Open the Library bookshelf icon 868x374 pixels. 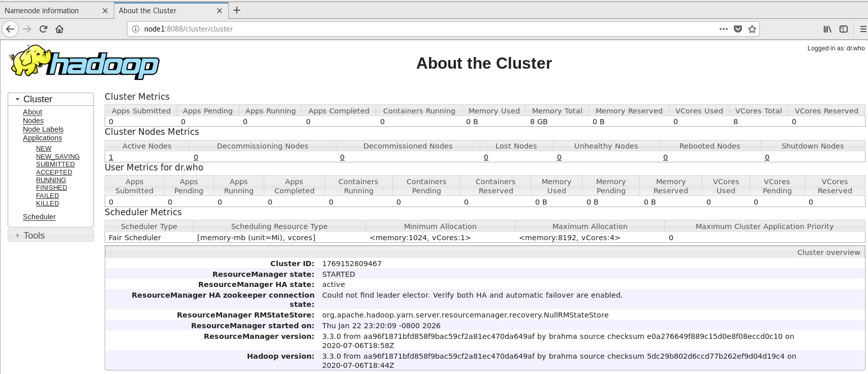click(827, 29)
